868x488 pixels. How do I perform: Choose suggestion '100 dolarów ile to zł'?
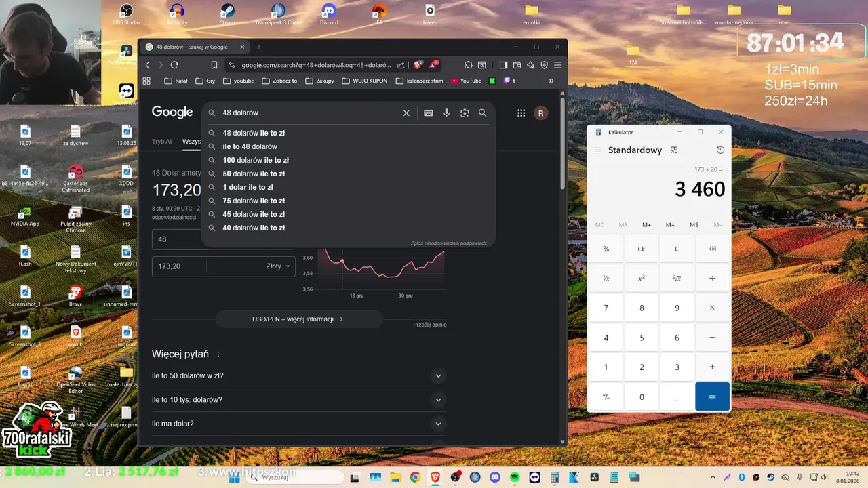tap(349, 160)
